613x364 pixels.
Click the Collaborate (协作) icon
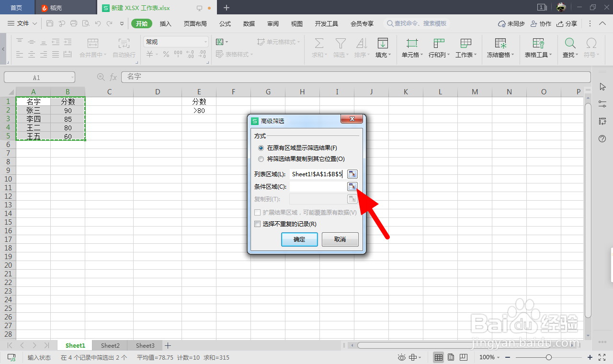click(x=541, y=23)
